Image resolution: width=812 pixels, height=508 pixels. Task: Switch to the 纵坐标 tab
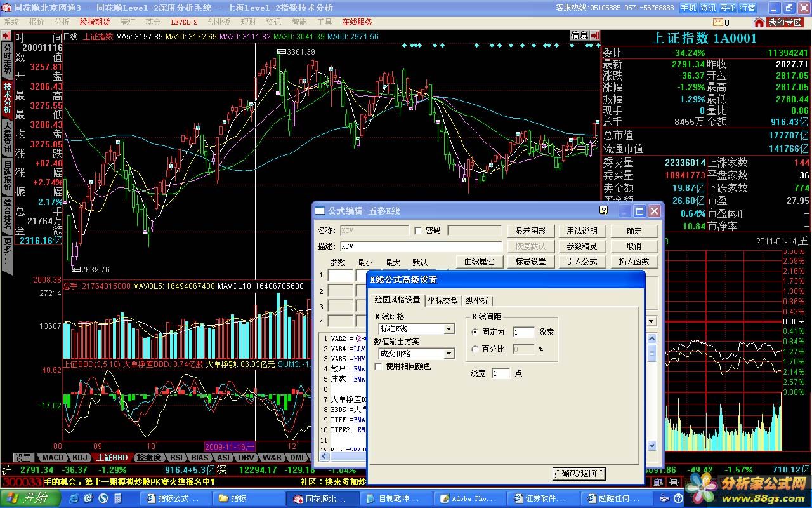click(x=477, y=300)
